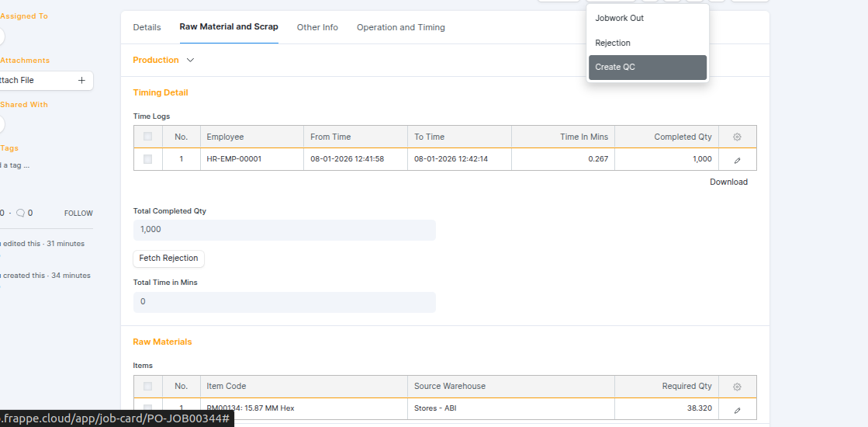Click Download below the Time Logs table
Image resolution: width=868 pixels, height=427 pixels.
[728, 182]
